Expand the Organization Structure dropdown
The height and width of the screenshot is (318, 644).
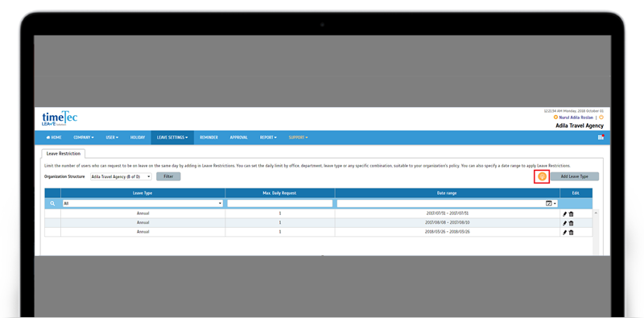[x=121, y=176]
